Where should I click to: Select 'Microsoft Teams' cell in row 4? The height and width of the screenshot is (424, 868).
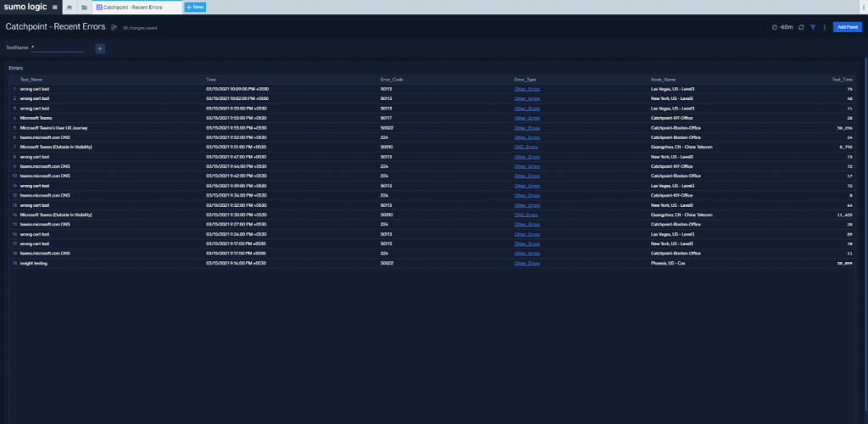[36, 118]
